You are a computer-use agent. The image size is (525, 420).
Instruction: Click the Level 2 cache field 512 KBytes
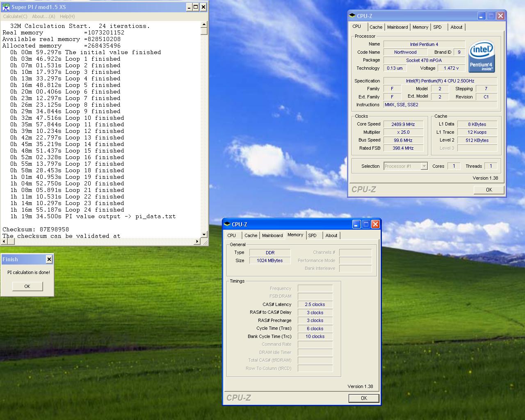click(x=477, y=140)
